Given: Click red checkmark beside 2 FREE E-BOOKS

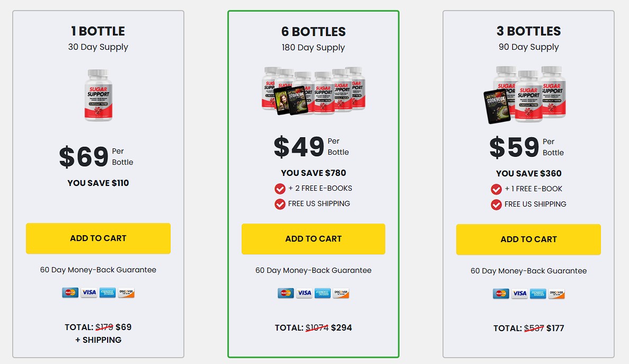Looking at the screenshot, I should tap(280, 189).
